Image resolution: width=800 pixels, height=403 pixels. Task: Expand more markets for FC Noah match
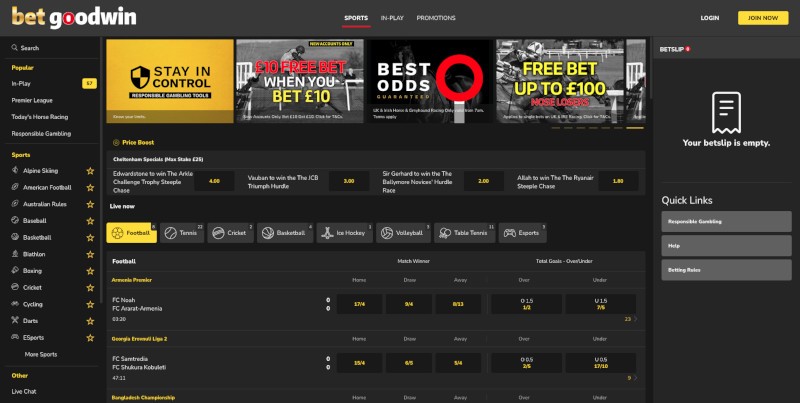(x=629, y=319)
